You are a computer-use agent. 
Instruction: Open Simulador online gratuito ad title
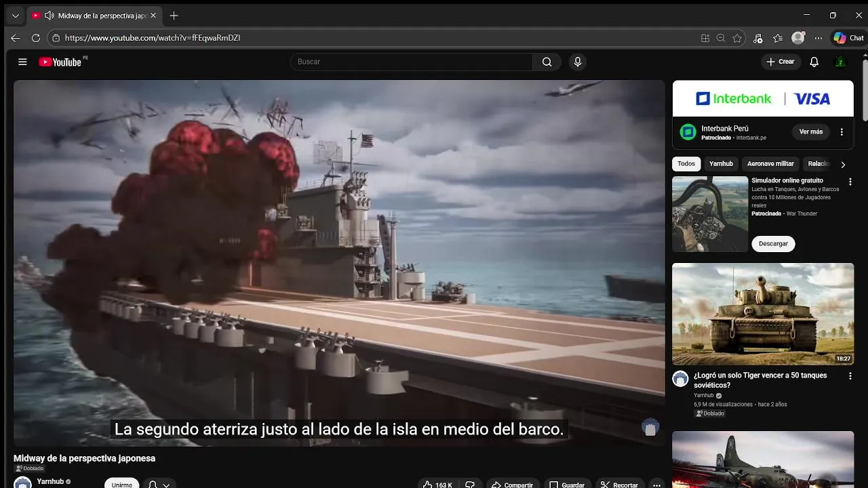tap(787, 181)
